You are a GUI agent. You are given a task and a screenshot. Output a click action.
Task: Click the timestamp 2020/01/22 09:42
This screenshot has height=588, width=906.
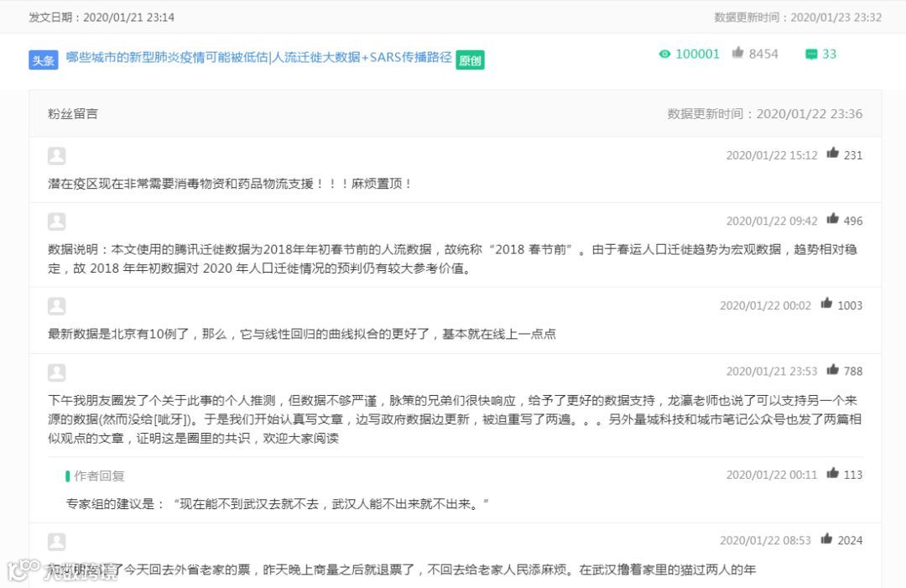tap(772, 221)
